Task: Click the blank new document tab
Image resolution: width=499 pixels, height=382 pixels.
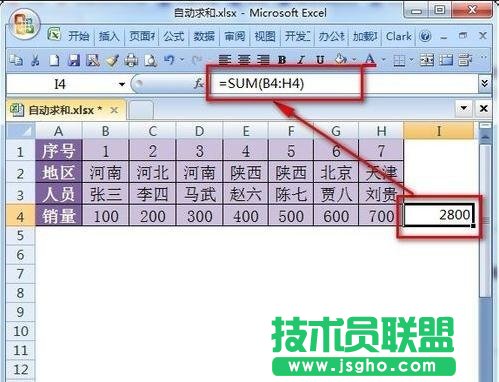Action: [141, 110]
